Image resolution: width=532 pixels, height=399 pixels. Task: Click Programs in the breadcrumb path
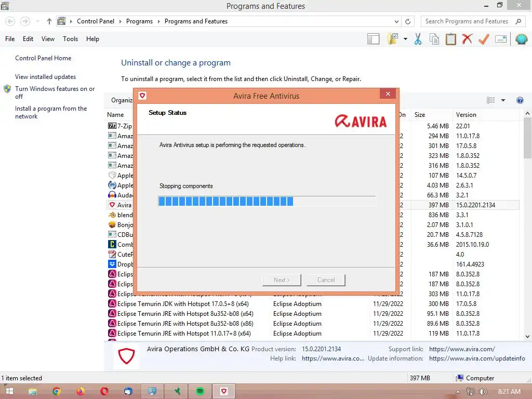139,21
